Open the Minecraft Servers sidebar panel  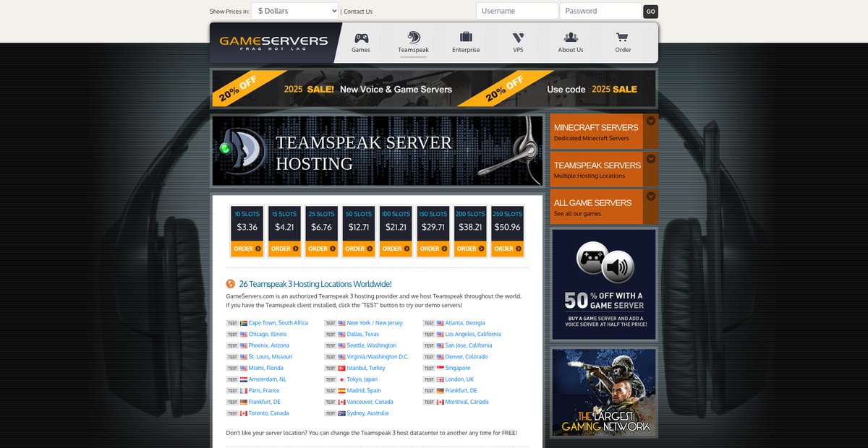pyautogui.click(x=604, y=132)
